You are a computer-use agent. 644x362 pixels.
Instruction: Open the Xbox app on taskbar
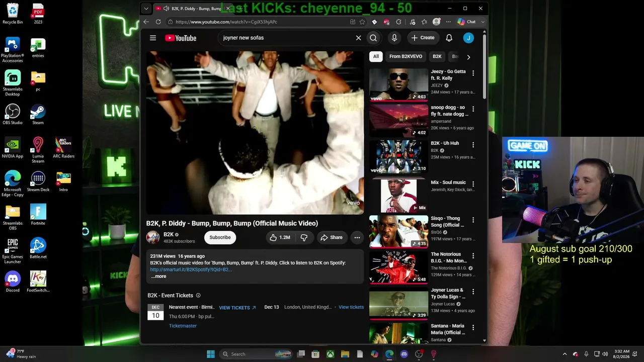coord(330,354)
